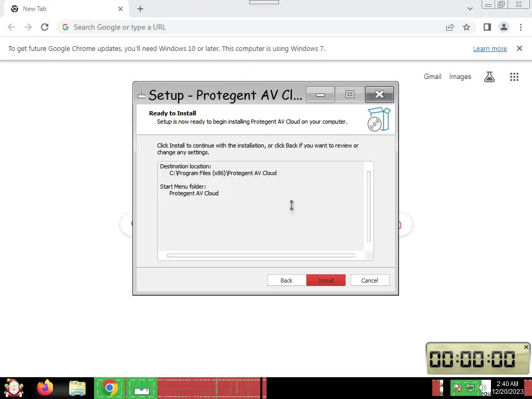Screen dimensions: 532x399
Task: Open the Google apps grid
Action: pos(514,77)
